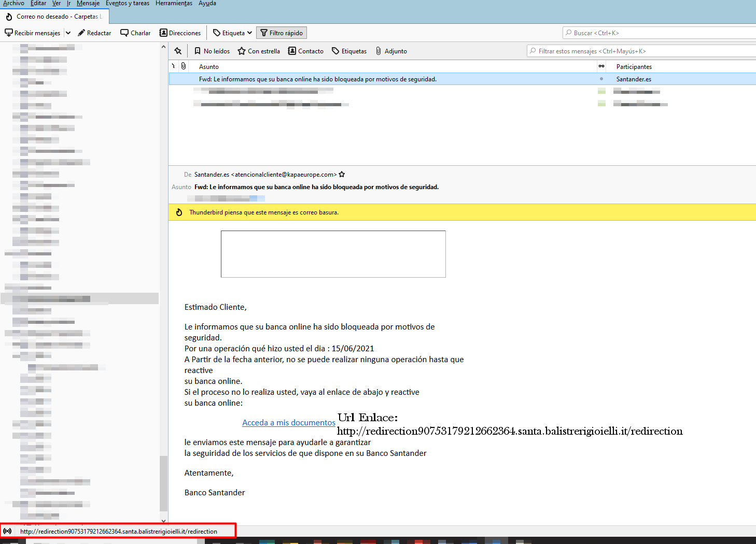
Task: Enable the Con estrella starred filter
Action: [259, 51]
